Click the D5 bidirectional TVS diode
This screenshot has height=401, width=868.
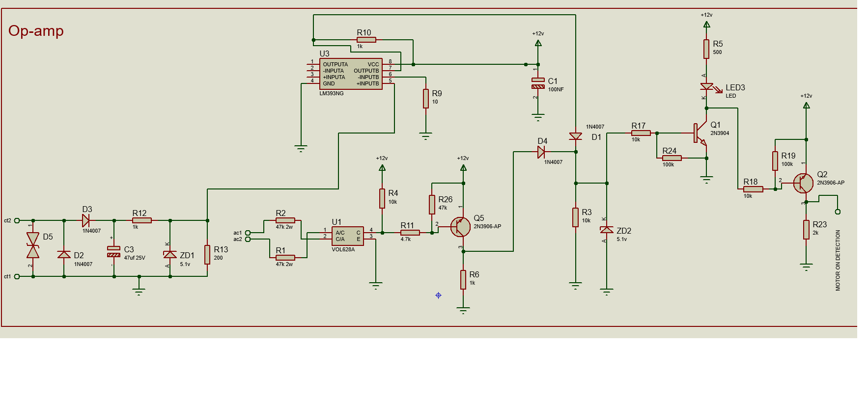pyautogui.click(x=33, y=245)
